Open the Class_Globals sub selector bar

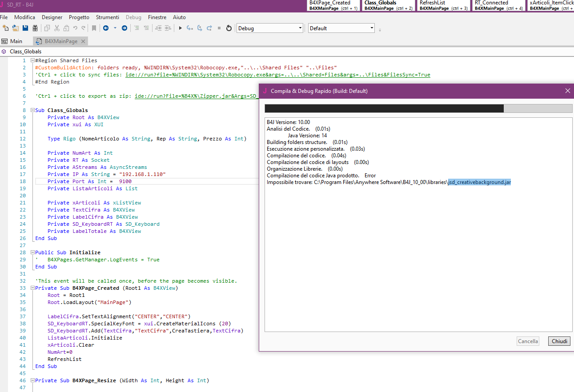click(x=287, y=52)
